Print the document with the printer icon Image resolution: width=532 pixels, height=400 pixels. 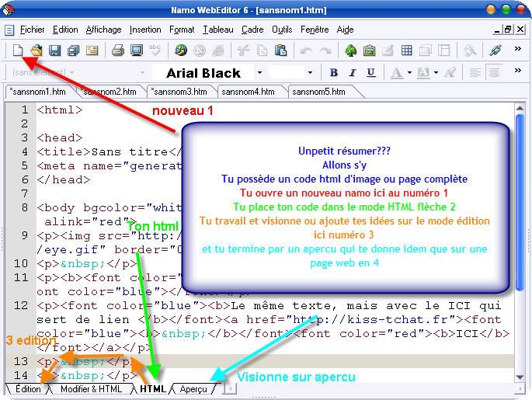point(118,50)
